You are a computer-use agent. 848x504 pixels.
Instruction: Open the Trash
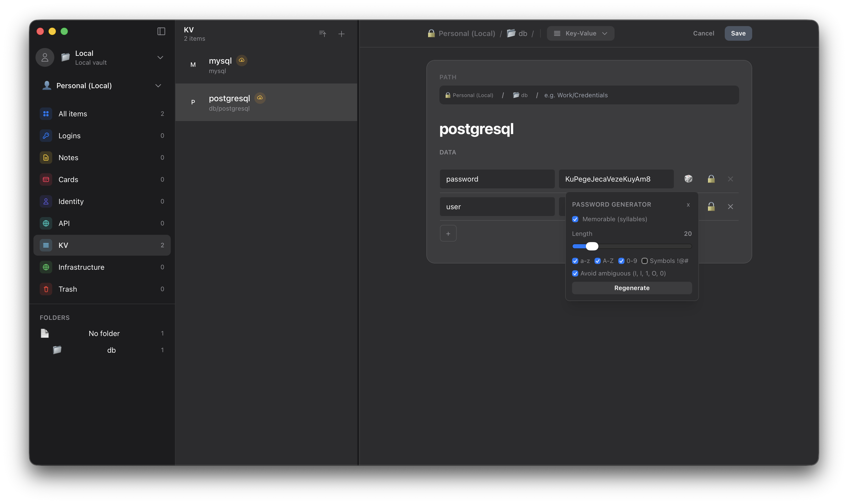click(68, 289)
